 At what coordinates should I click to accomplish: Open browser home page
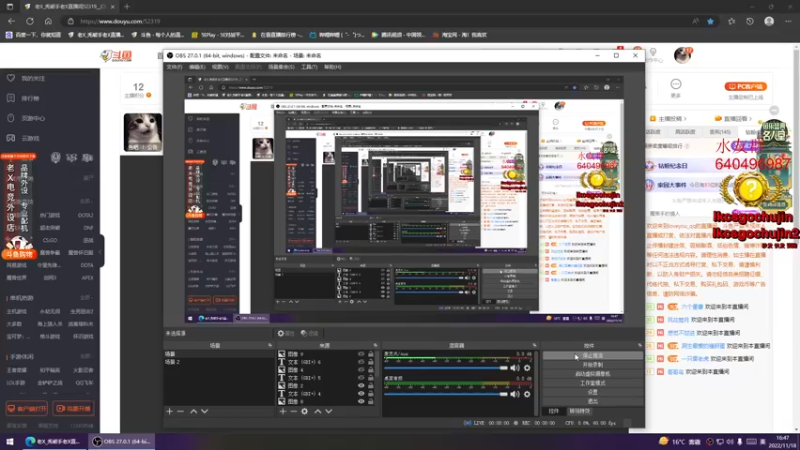[48, 21]
